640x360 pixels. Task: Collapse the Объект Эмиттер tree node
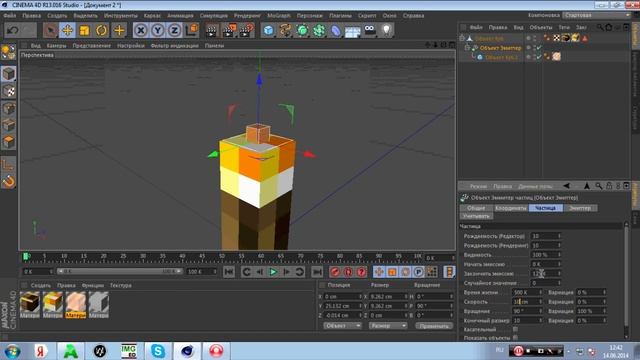(x=467, y=48)
